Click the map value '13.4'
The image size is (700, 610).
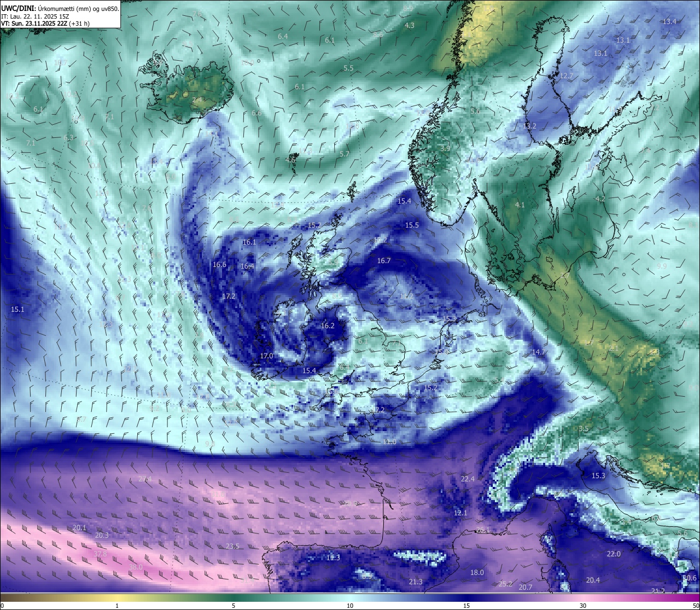point(669,21)
